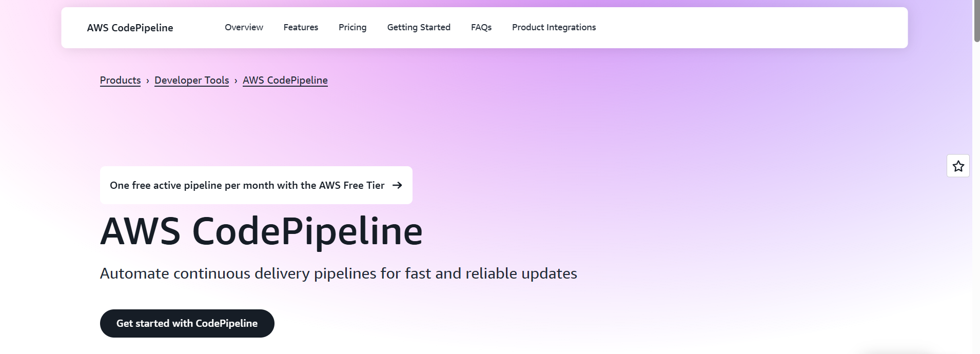The height and width of the screenshot is (354, 980).
Task: Click the Automate continuous delivery pipelines subtitle
Action: [338, 273]
